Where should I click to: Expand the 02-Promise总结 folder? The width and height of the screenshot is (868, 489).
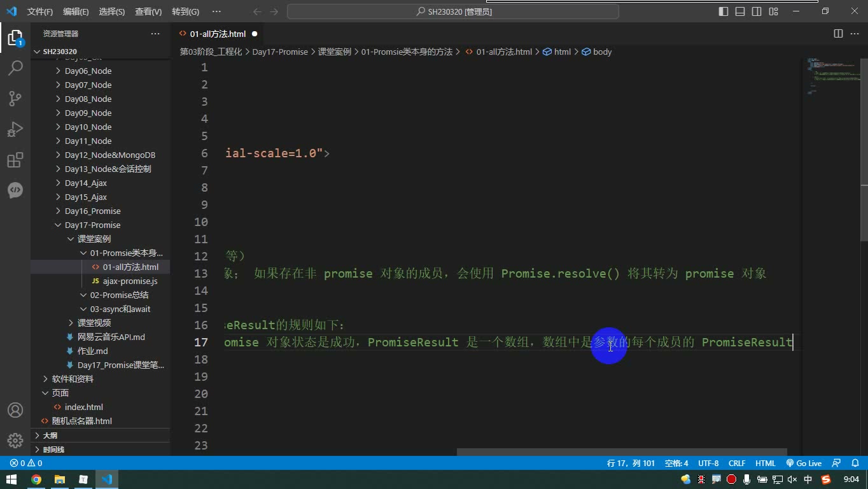119,295
